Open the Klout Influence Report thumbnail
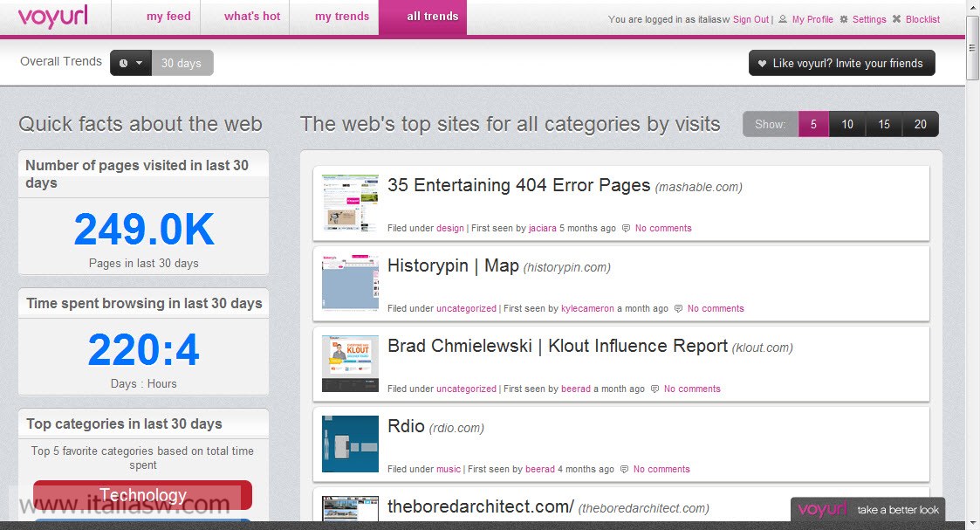The image size is (980, 530). 350,363
